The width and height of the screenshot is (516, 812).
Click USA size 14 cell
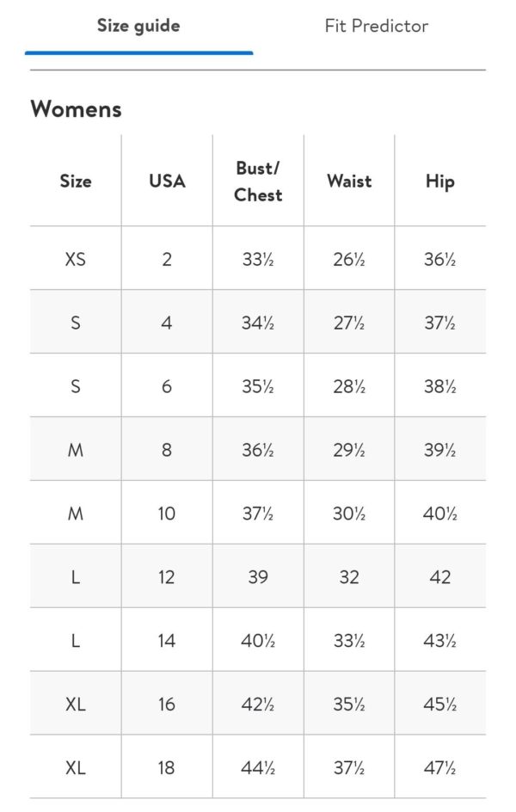(x=167, y=641)
